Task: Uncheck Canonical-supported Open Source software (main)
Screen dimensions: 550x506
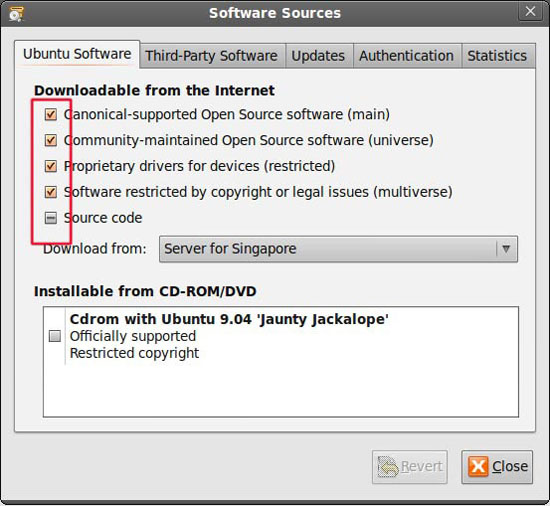Action: coord(51,114)
